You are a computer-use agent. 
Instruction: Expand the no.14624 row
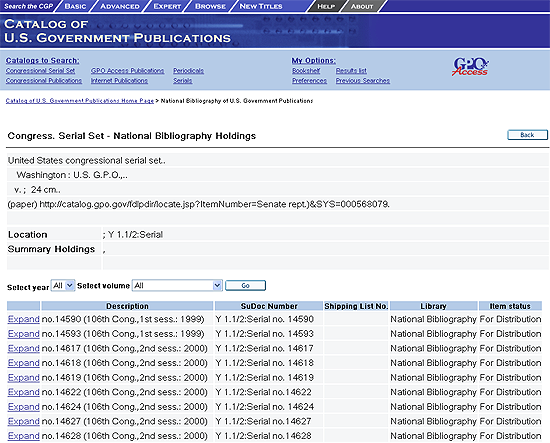(x=24, y=407)
